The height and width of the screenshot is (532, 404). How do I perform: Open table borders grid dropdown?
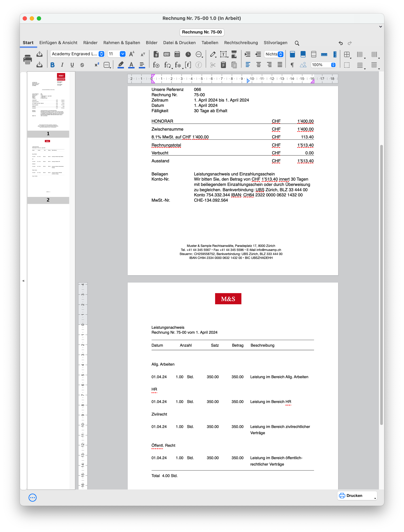[348, 55]
